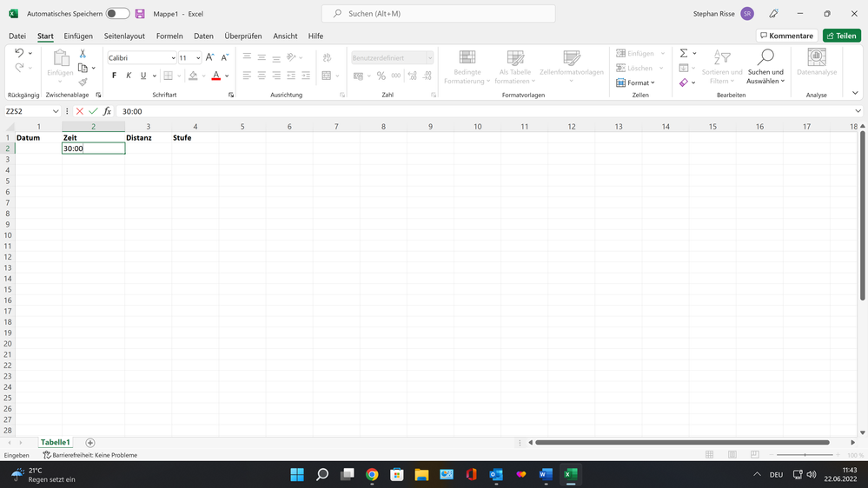
Task: Click the Sortieren und Filtern icon
Action: click(722, 67)
